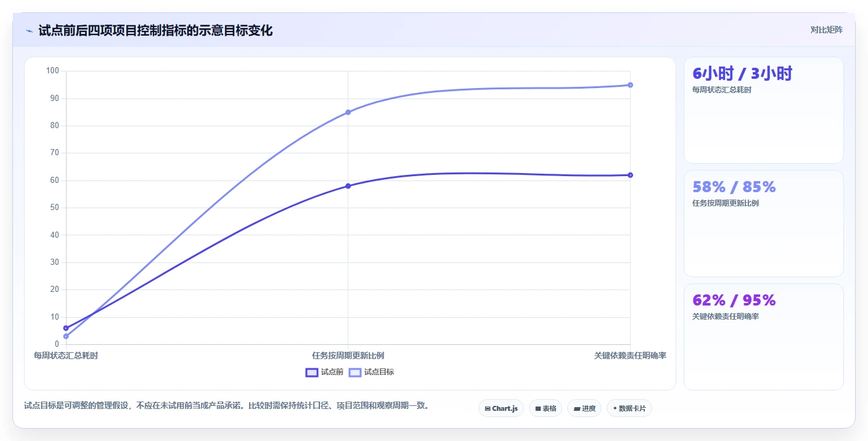
Task: Click the 6小时 / 3小时 value card
Action: [764, 110]
